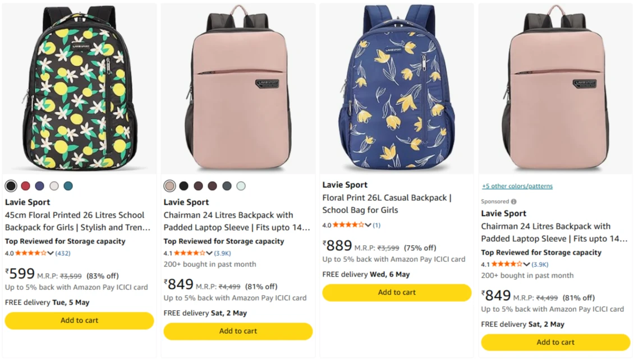Click star rating of lemon floral backpack
The image size is (638, 364).
[31, 254]
